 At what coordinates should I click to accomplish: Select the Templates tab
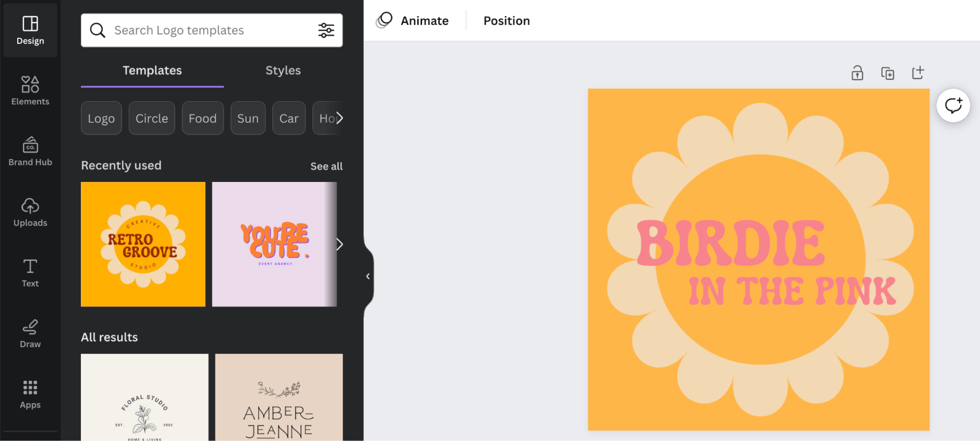(152, 71)
